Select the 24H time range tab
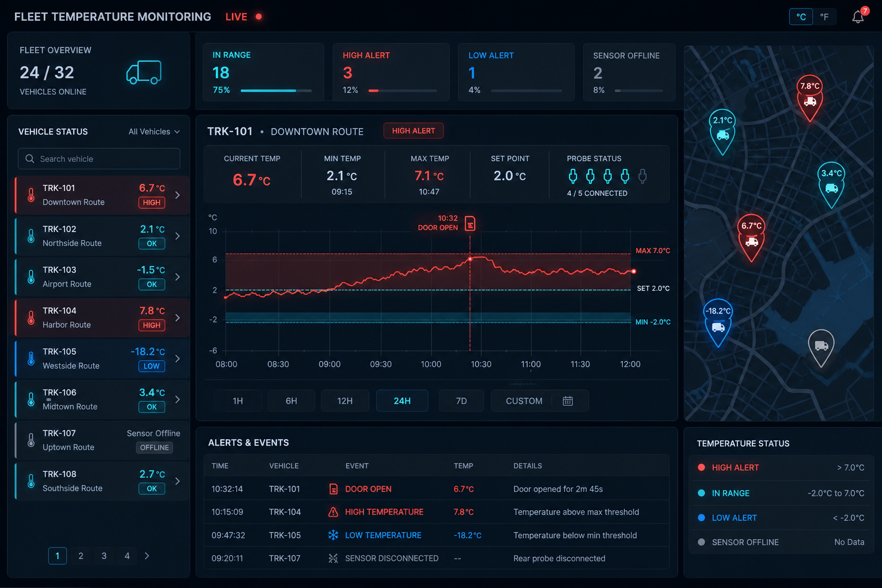882x588 pixels. (402, 401)
